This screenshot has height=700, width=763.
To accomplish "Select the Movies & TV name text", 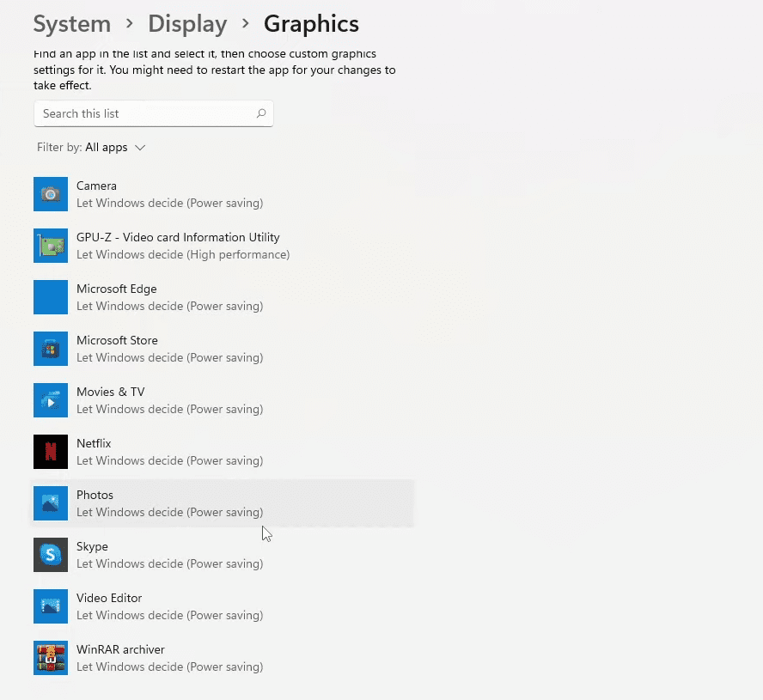I will pos(111,392).
